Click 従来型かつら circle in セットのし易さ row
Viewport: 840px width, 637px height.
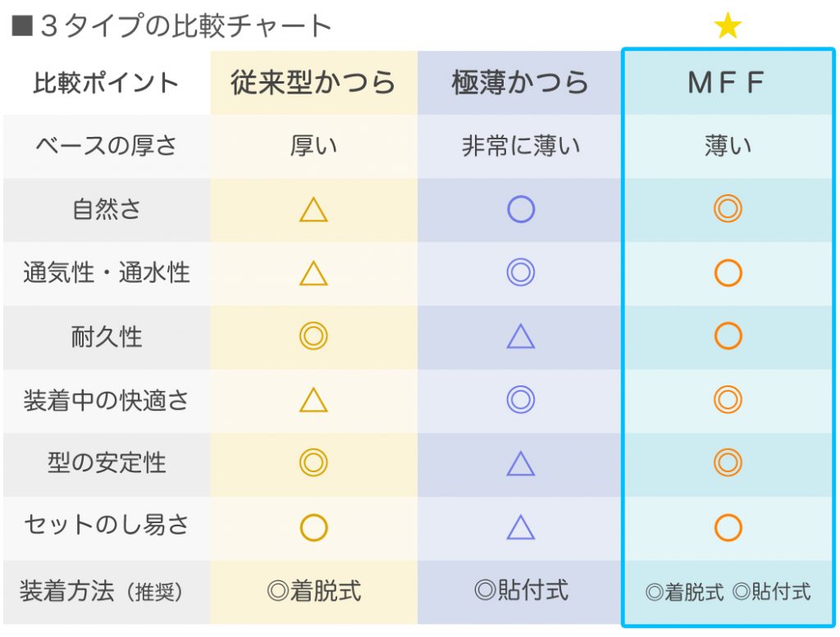313,527
